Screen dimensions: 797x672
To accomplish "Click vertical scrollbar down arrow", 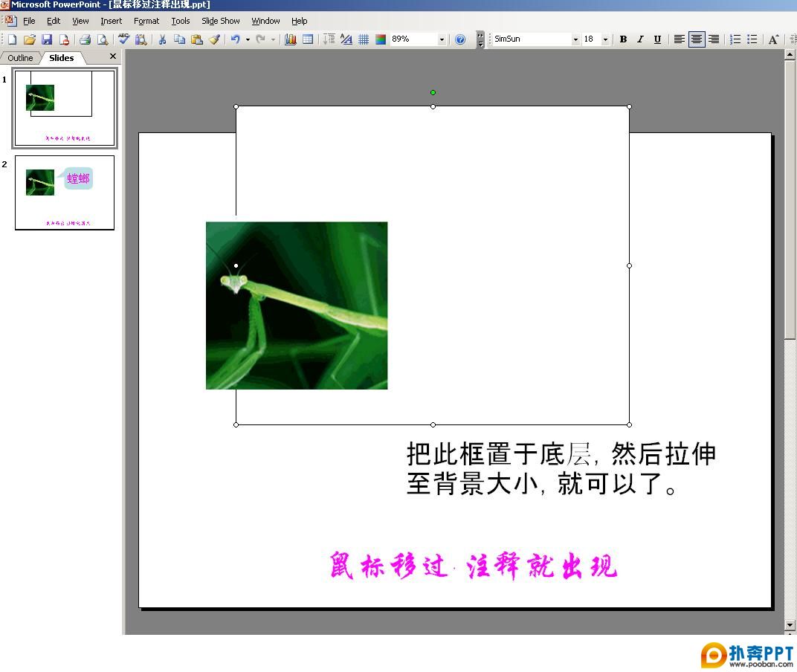I will tap(790, 625).
